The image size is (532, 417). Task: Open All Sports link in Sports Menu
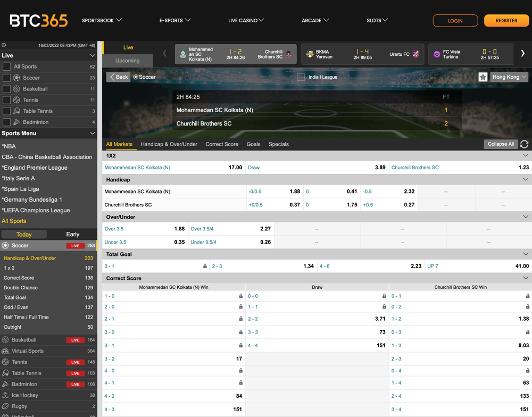(x=14, y=221)
